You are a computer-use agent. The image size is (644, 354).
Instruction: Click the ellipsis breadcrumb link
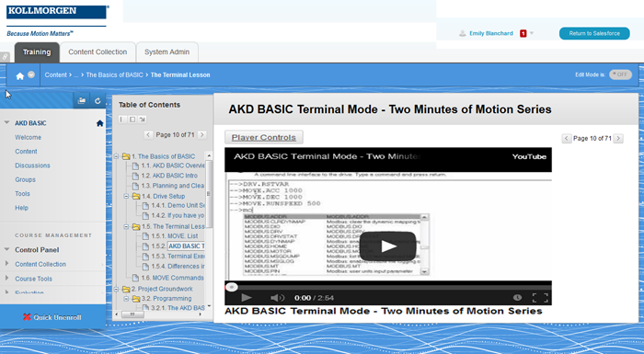click(x=76, y=74)
